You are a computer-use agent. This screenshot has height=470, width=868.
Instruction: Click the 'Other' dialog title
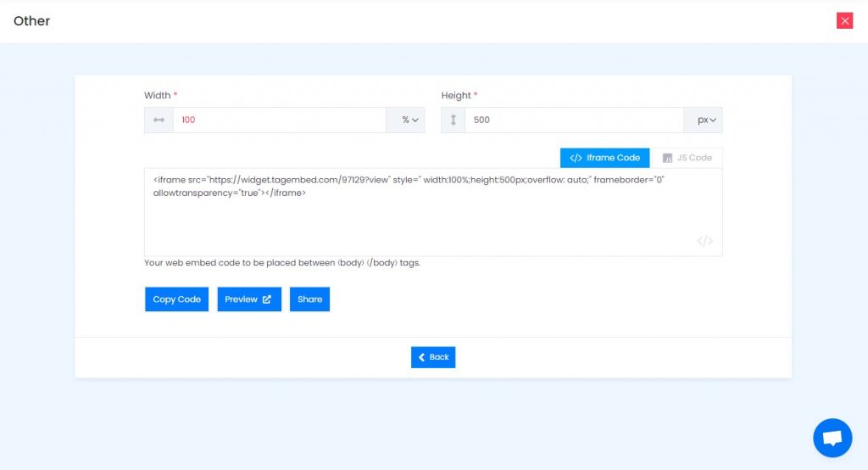point(31,21)
